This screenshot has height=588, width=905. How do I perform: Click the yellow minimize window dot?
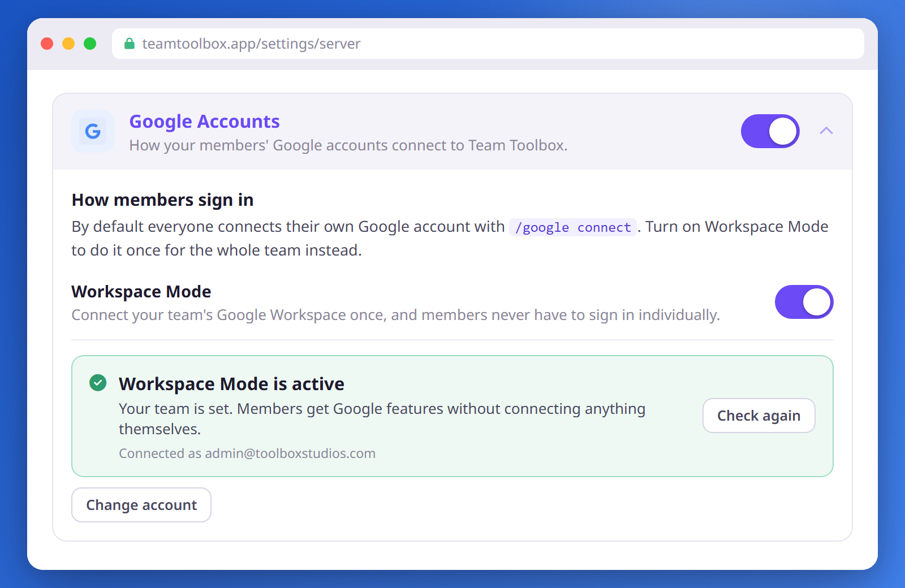tap(68, 44)
